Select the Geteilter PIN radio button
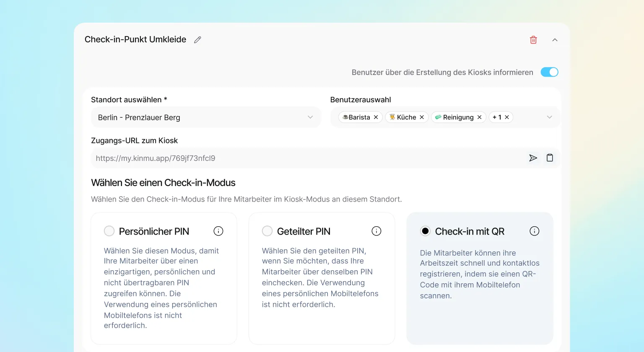Screen dimensions: 644x352 267,231
